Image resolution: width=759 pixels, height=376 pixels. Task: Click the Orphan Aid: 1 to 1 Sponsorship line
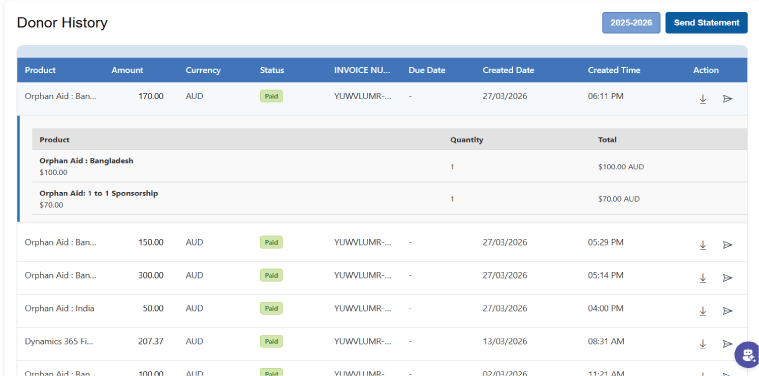(99, 193)
